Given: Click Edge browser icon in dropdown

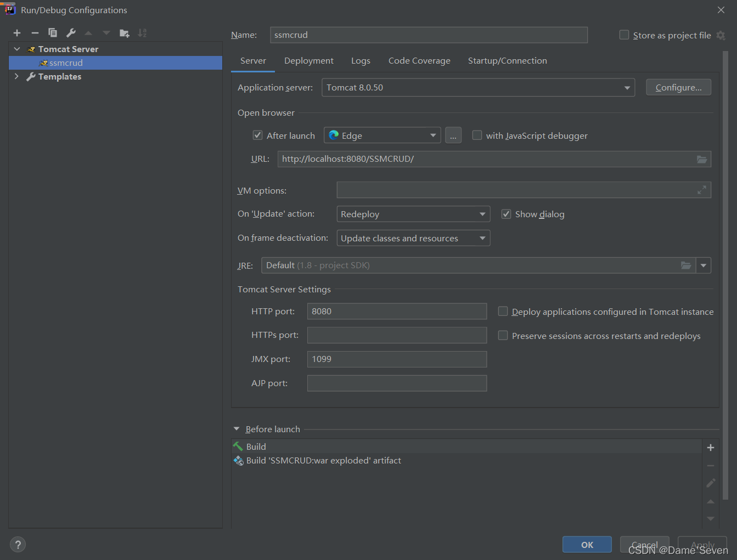Looking at the screenshot, I should pyautogui.click(x=334, y=135).
